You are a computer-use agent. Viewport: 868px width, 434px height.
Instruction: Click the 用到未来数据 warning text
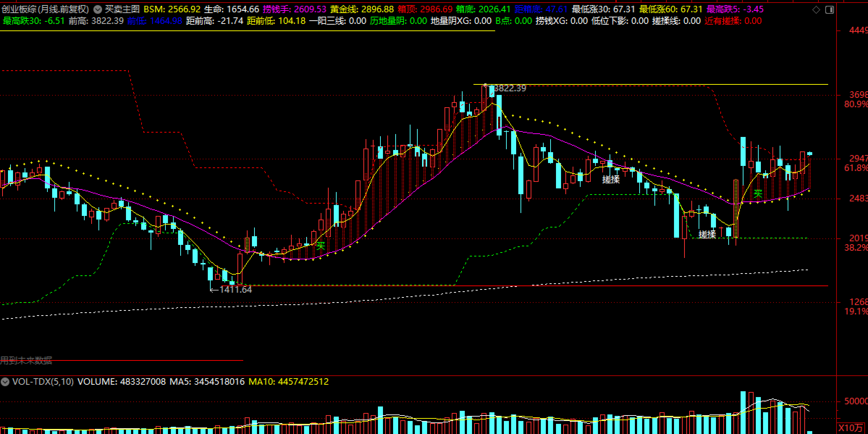(26, 360)
